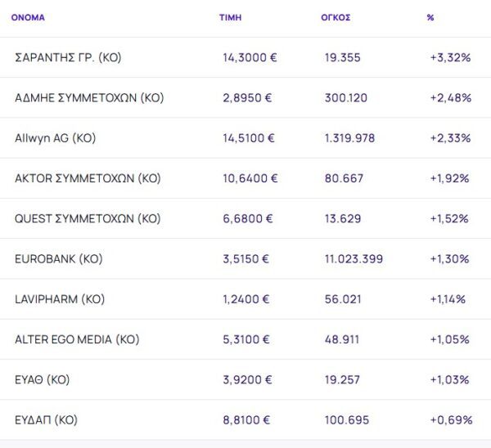Sort table by ΟΓΚΟΣ column header

click(336, 17)
